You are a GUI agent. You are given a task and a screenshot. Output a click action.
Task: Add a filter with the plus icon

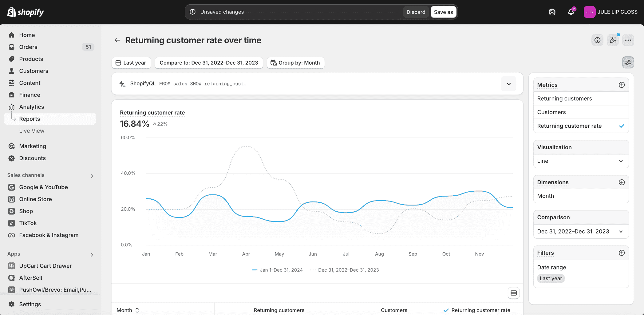pos(622,253)
